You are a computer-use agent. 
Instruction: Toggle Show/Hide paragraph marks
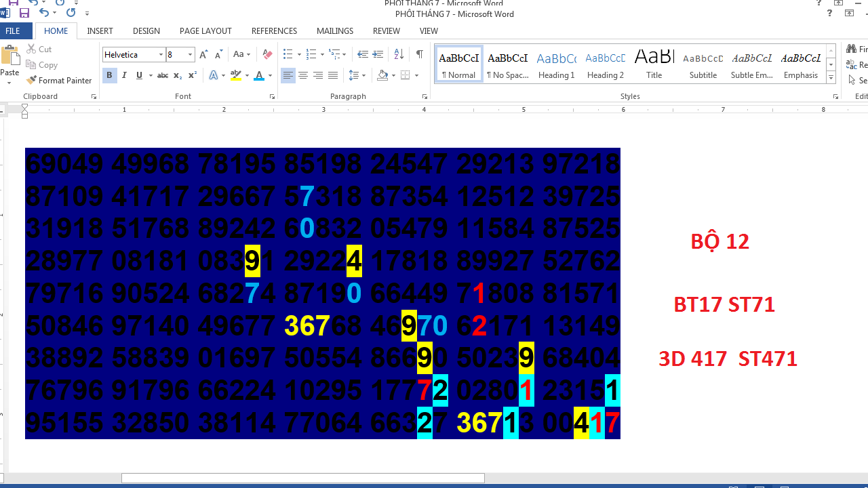[420, 54]
